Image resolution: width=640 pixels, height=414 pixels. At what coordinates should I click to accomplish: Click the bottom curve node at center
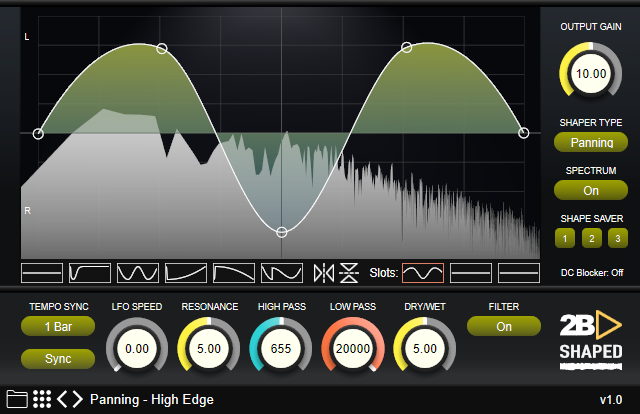[x=282, y=232]
